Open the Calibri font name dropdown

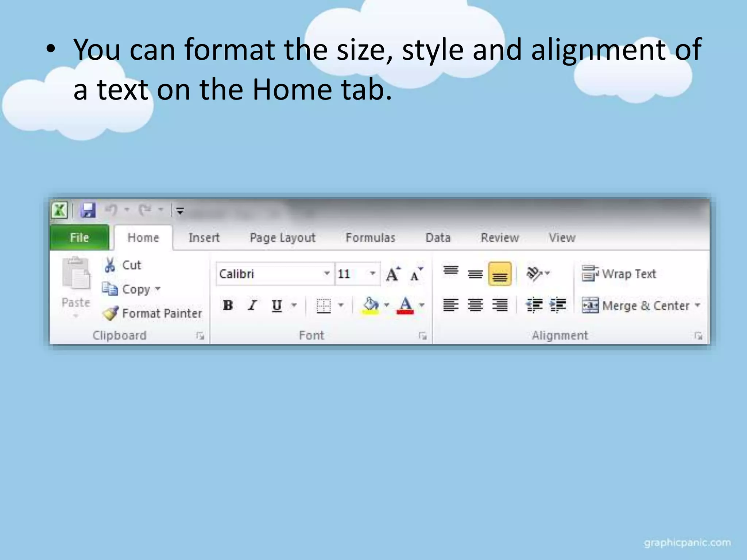click(326, 273)
